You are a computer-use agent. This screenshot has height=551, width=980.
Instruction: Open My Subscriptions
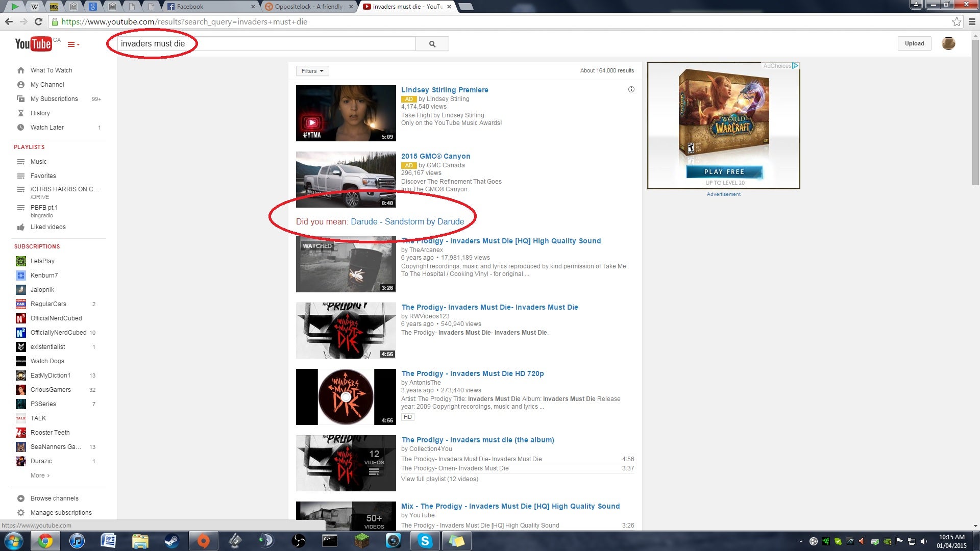(x=54, y=99)
